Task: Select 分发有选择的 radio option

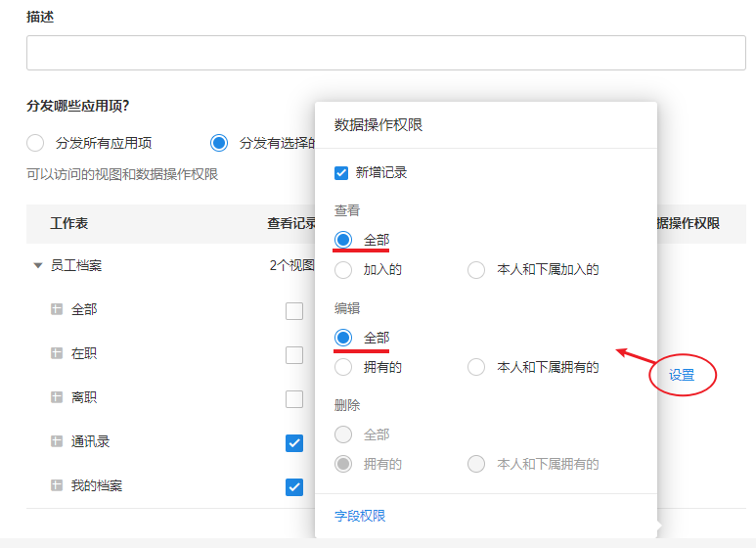Action: coord(220,143)
